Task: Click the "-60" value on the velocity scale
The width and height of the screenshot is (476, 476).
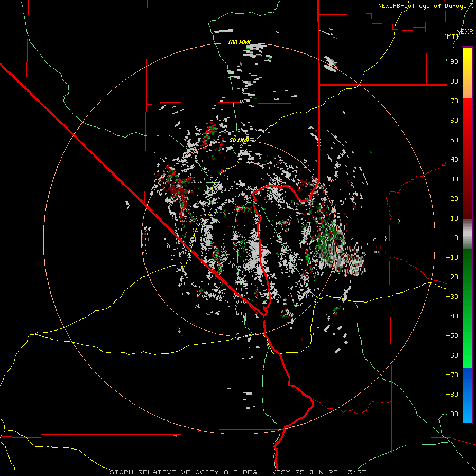Action: tap(452, 355)
